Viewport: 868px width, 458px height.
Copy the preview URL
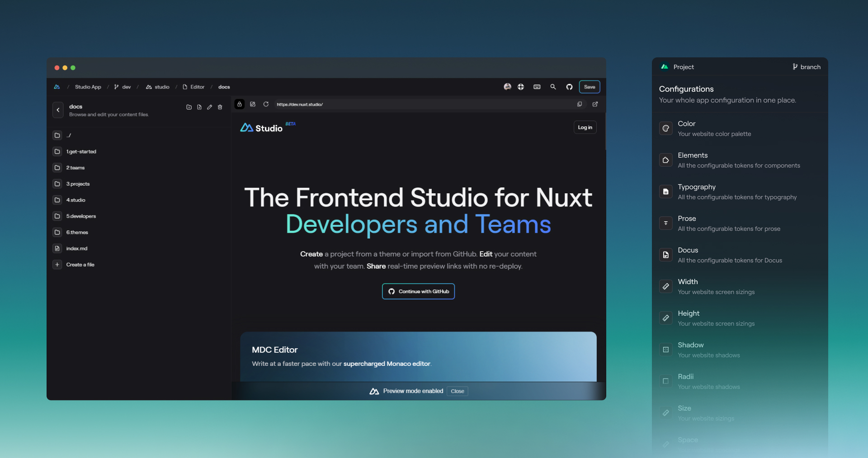[x=580, y=104]
